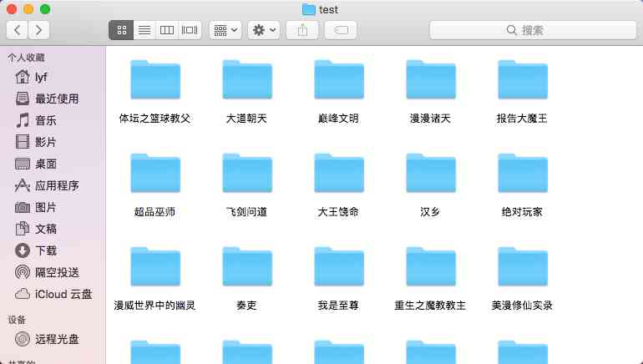643x364 pixels.
Task: Click the test folder title icon
Action: (308, 9)
